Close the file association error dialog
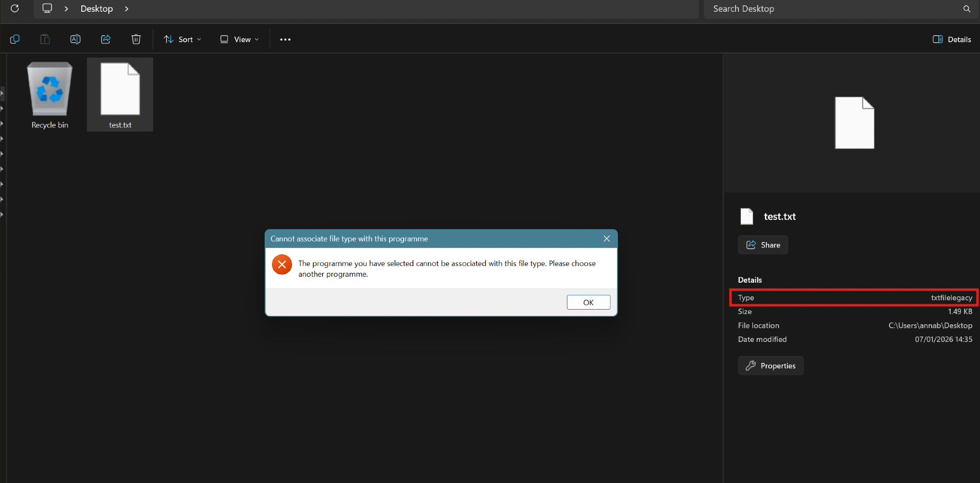This screenshot has height=483, width=980. pos(607,239)
